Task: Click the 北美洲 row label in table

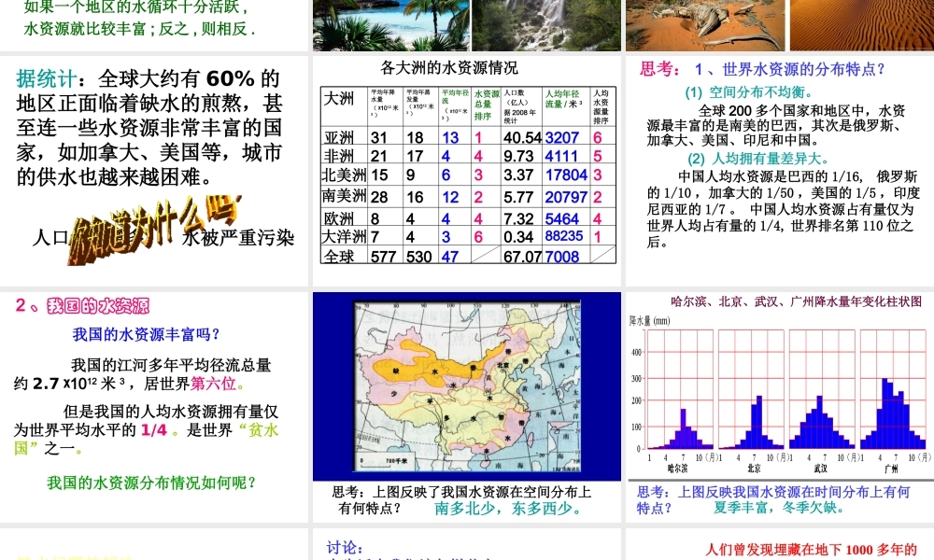Action: coord(344,175)
